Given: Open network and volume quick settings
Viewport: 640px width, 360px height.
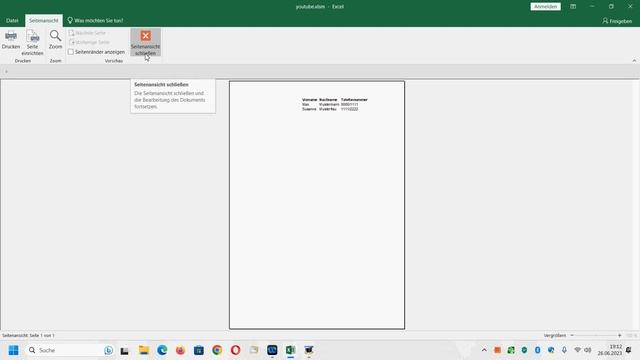Looking at the screenshot, I should click(582, 350).
